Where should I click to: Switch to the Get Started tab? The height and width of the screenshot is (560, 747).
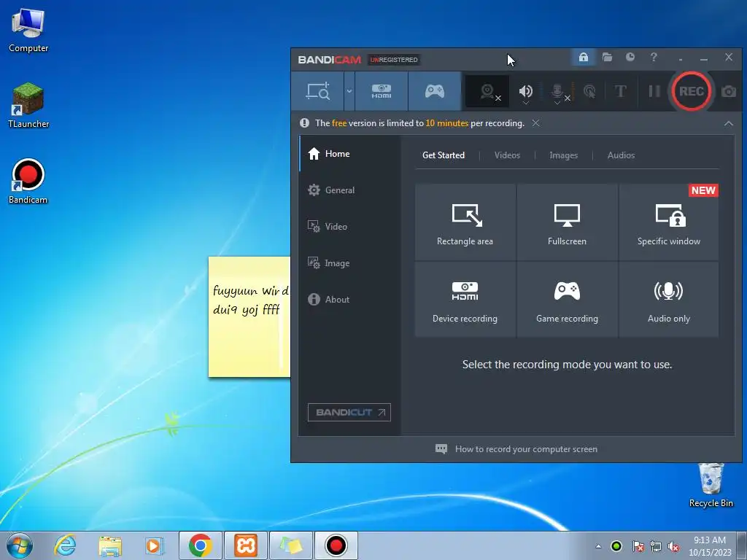tap(443, 155)
